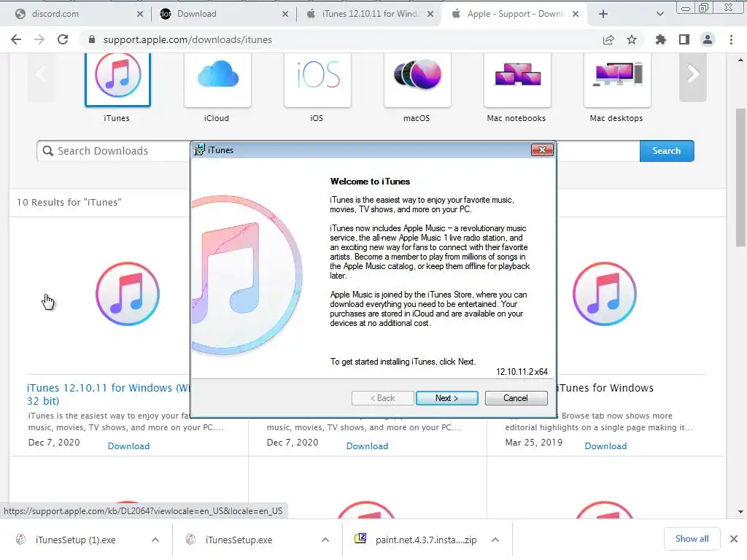Image resolution: width=747 pixels, height=560 pixels.
Task: Open downloaded iTunesSetup.exe file
Action: coord(239,540)
